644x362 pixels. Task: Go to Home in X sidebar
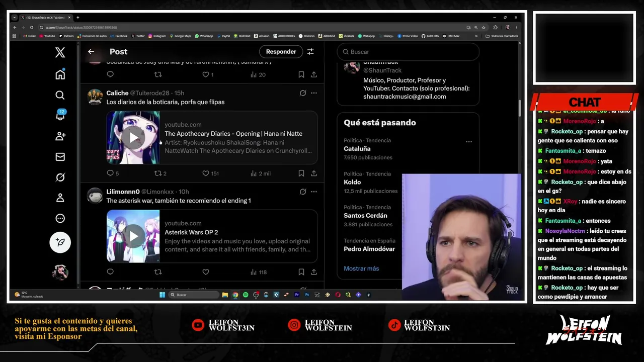(x=60, y=74)
